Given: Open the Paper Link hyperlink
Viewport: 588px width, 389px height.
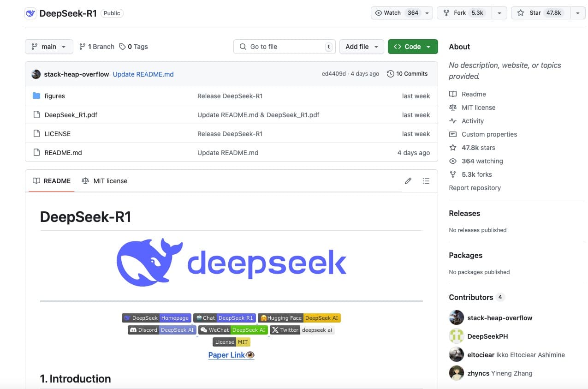Looking at the screenshot, I should coord(232,355).
